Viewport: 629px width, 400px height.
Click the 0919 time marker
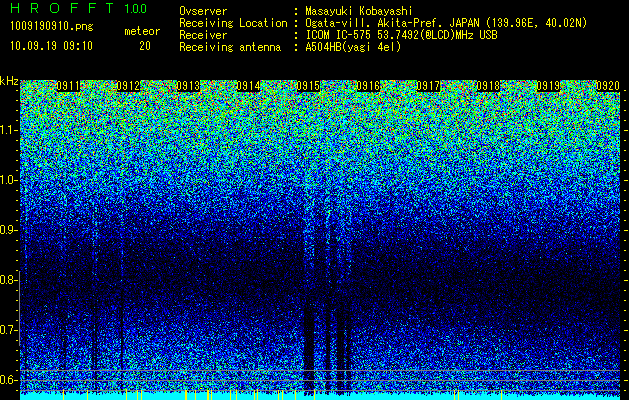pos(548,86)
